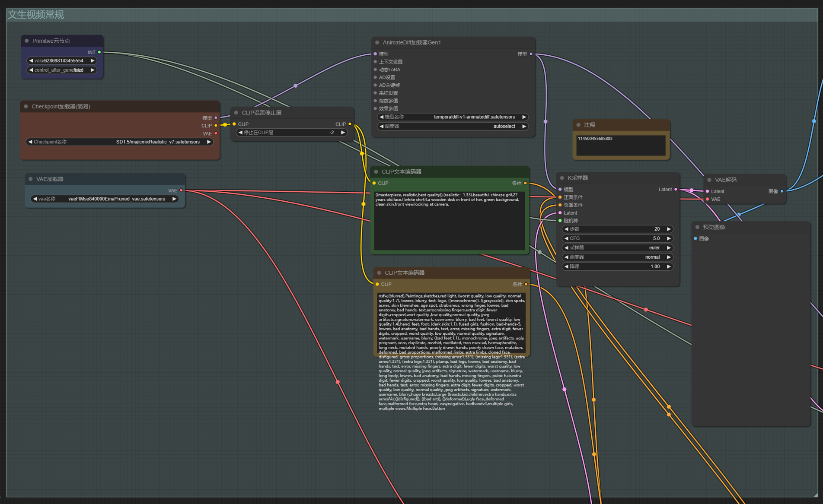Decrease 停止在CLIP层 value arrow
Viewport: 823px width, 504px height.
[x=240, y=133]
